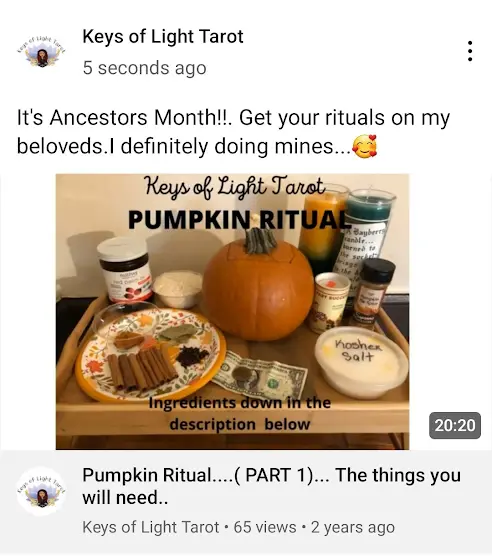Click the smiling hearts emoji in the post
492x560 pixels.
point(365,146)
